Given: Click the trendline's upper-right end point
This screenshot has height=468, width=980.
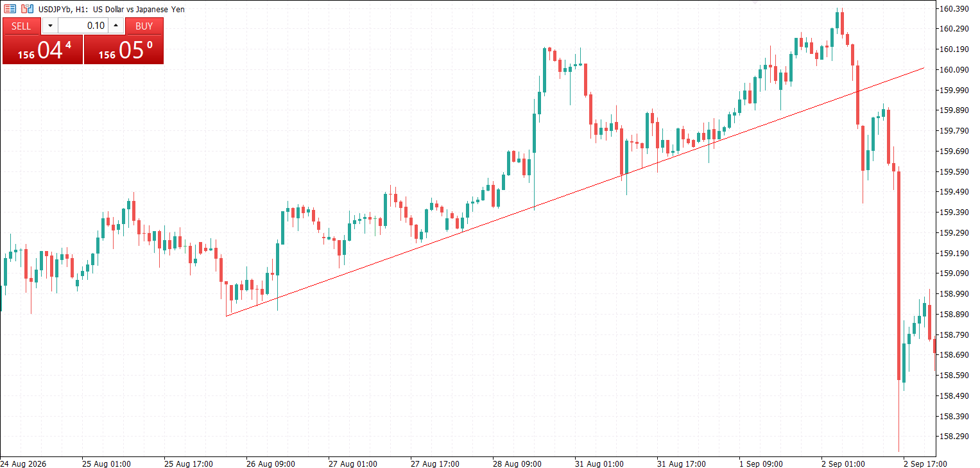Looking at the screenshot, I should [924, 67].
